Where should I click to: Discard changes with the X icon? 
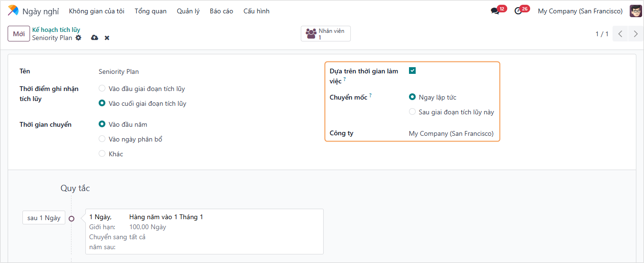107,38
